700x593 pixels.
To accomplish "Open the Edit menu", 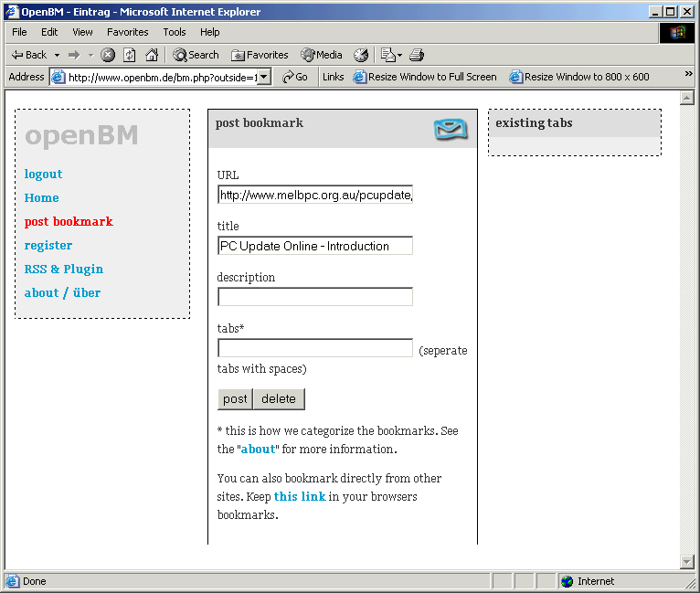I will (x=49, y=32).
